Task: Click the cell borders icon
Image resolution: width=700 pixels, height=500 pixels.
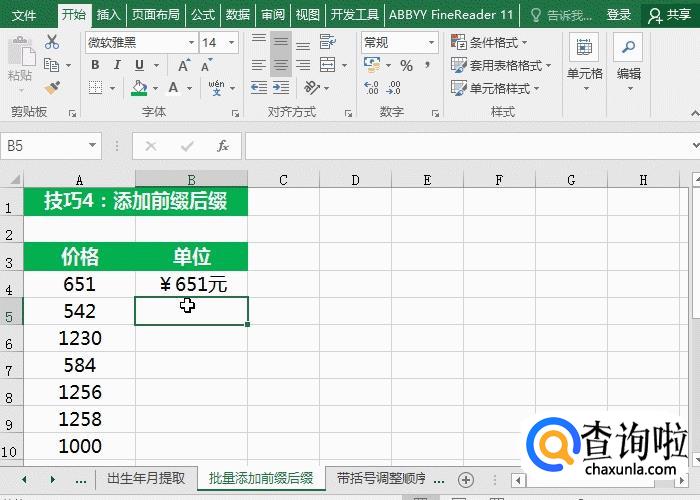Action: pyautogui.click(x=95, y=88)
